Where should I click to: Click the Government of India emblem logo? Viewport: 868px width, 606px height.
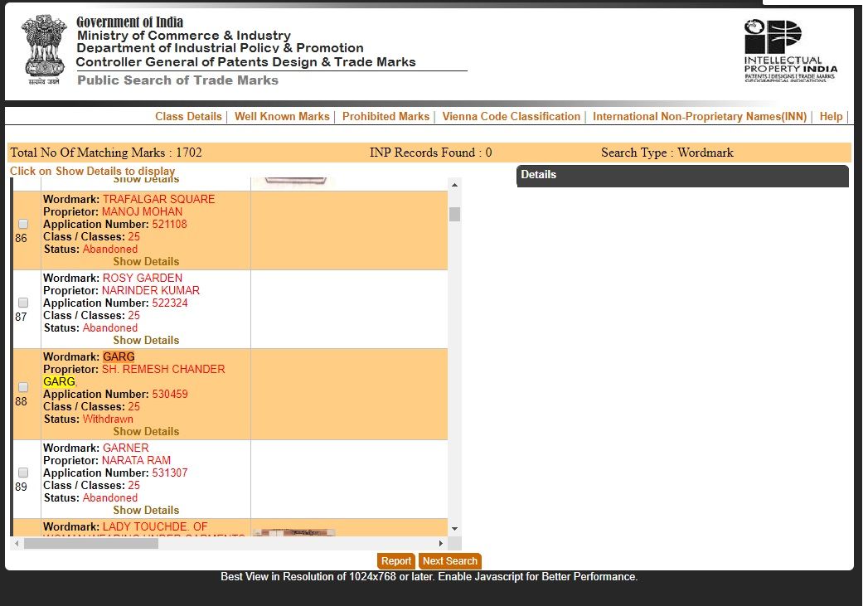(43, 50)
